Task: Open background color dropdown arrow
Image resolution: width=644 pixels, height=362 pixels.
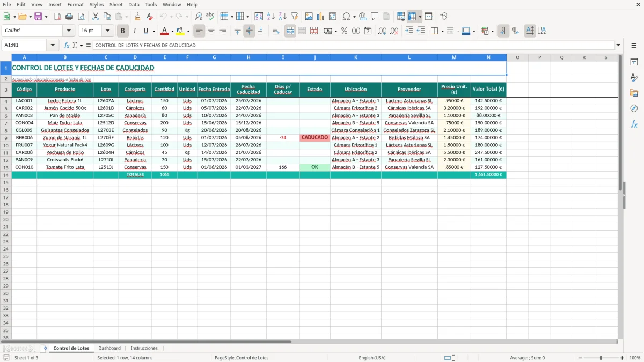Action: [x=188, y=31]
